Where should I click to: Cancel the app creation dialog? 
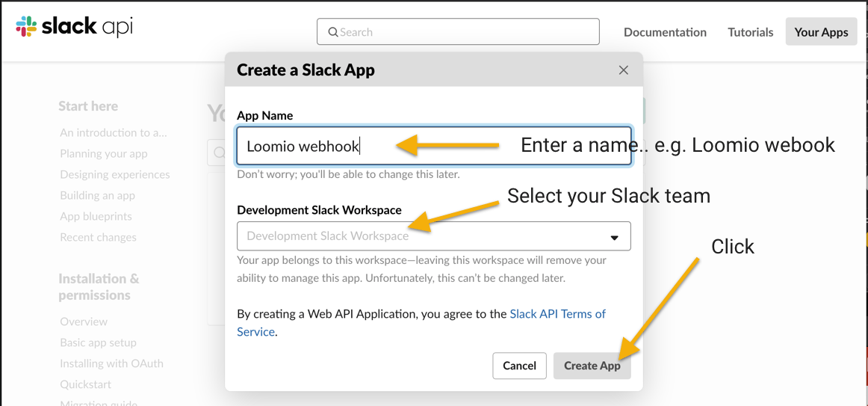click(519, 366)
